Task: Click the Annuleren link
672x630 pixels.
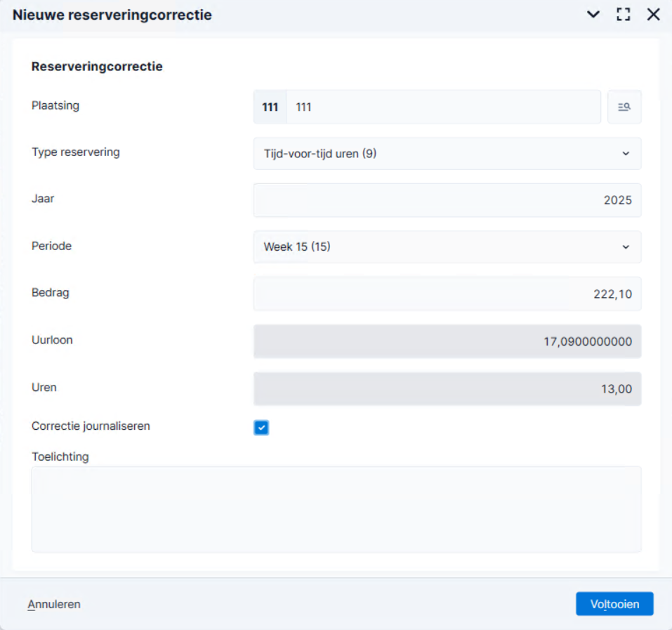Action: pos(54,604)
